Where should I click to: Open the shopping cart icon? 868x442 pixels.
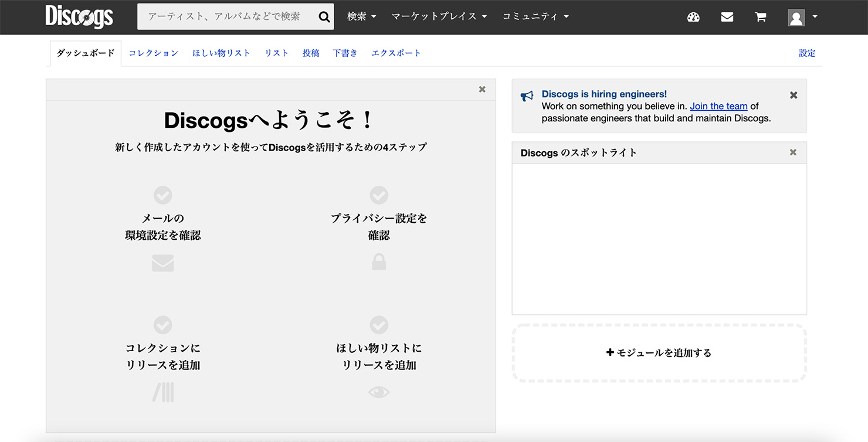point(761,17)
